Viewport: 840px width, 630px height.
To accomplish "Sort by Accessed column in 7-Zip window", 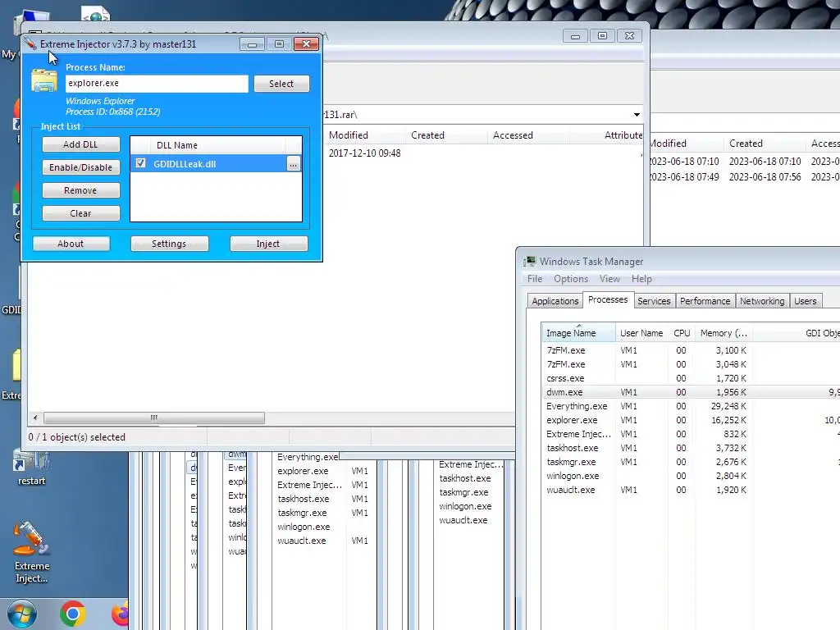I will 528,135.
